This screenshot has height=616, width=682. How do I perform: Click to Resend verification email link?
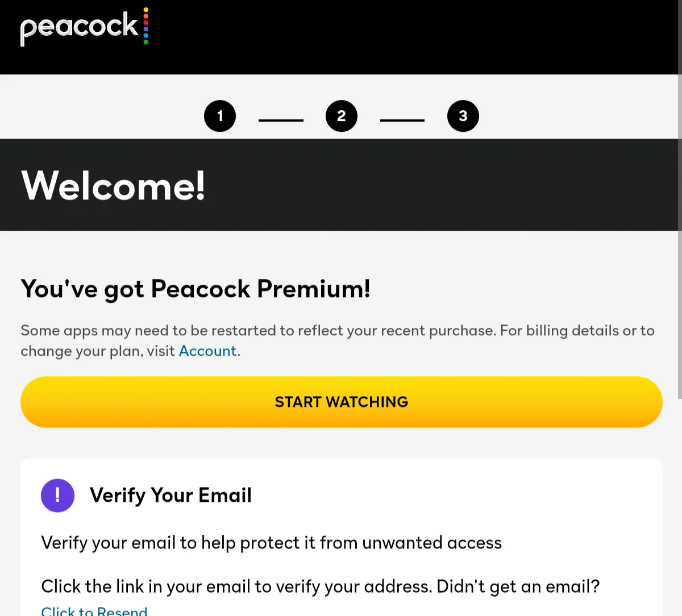click(x=94, y=610)
